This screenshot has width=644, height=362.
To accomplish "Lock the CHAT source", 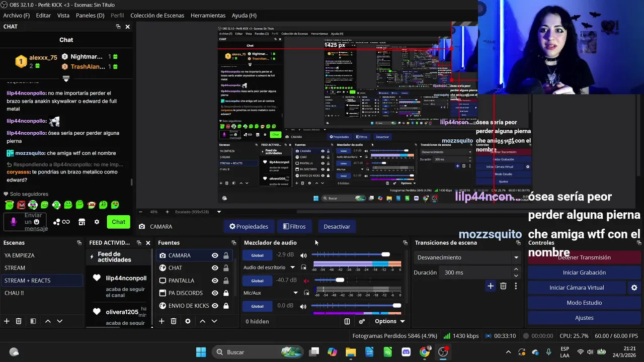I will [226, 268].
